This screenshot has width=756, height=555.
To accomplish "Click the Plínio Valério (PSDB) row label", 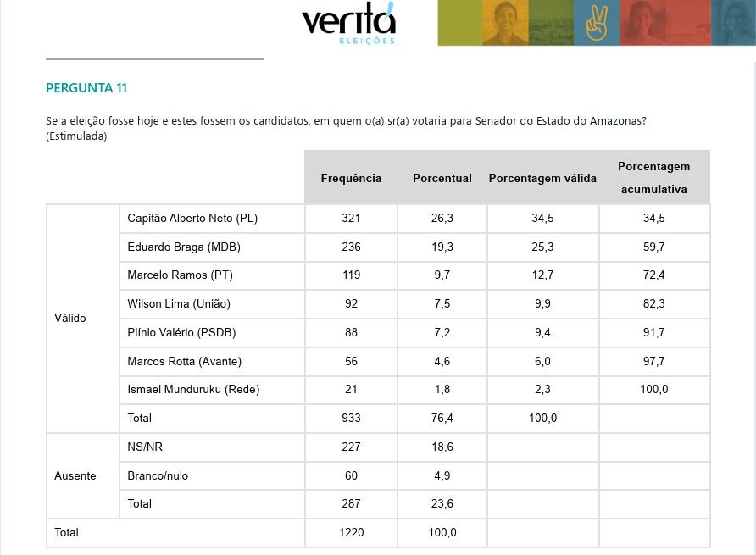I will point(181,333).
